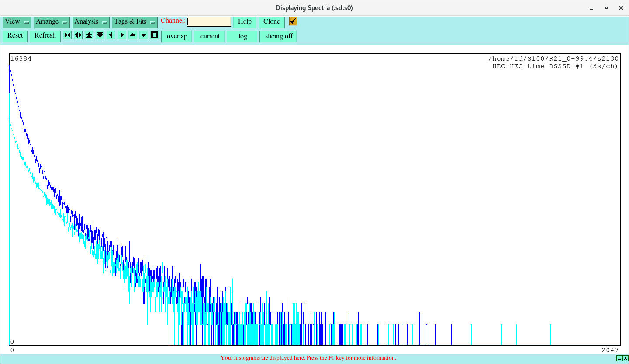
Task: Open the Arrange dropdown menu
Action: point(52,21)
